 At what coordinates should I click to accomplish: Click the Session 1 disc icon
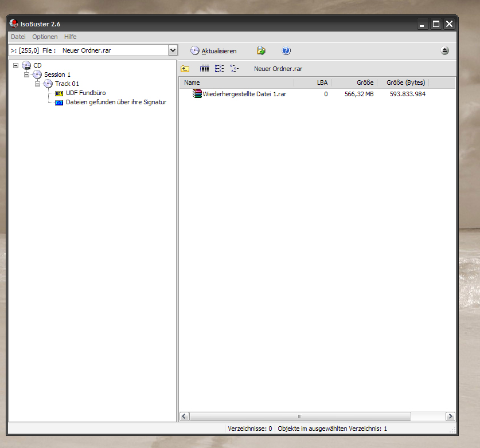click(x=37, y=74)
